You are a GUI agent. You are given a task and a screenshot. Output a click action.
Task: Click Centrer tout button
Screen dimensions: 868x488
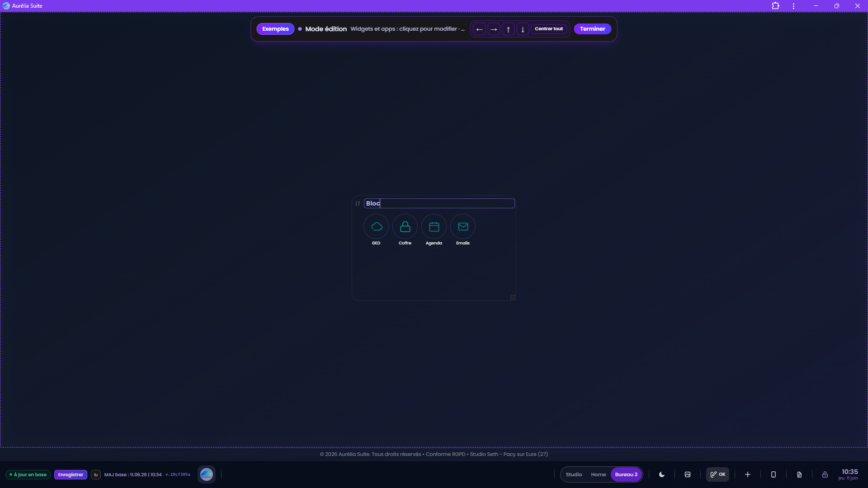click(x=549, y=29)
